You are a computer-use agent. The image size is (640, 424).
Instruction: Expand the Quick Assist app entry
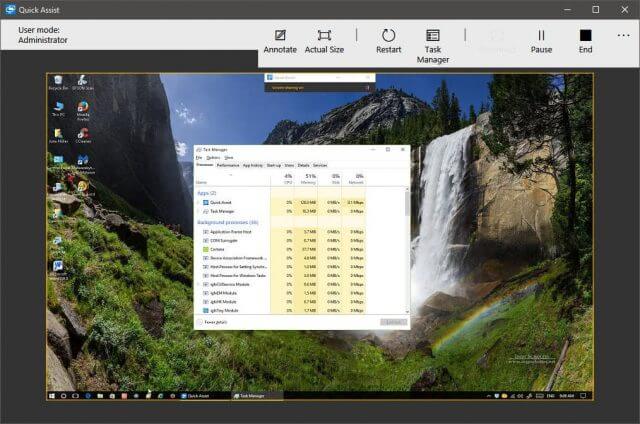[199, 202]
